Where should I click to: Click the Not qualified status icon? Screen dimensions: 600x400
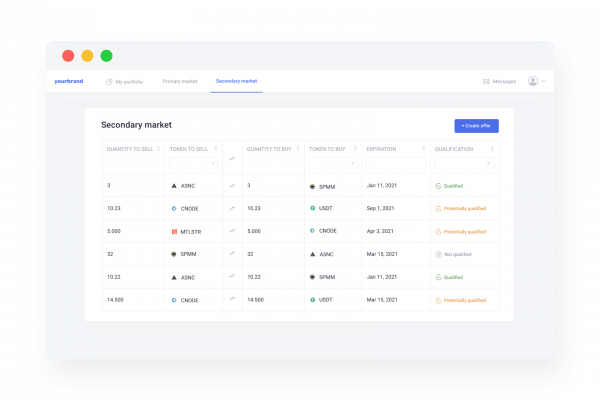click(438, 254)
